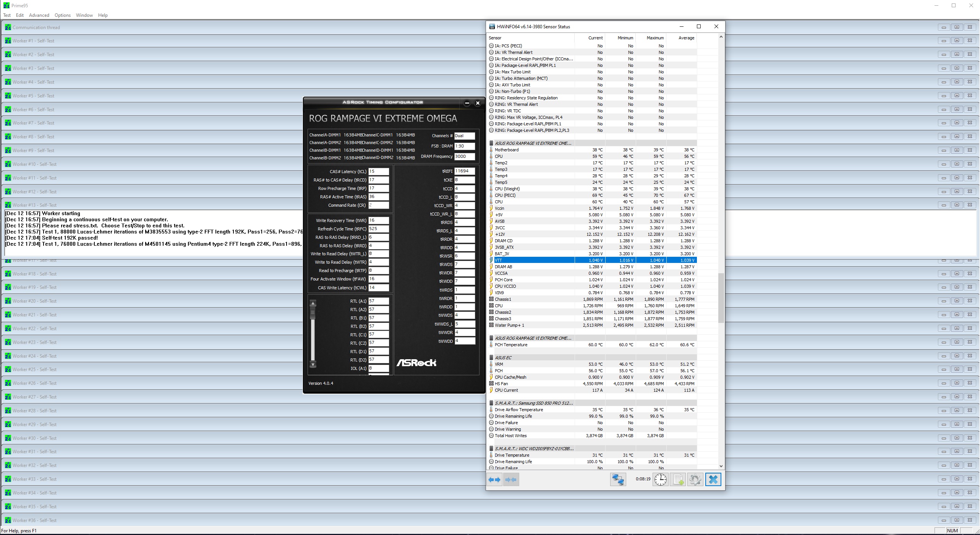Click the collapse columns arrows button

coord(511,480)
